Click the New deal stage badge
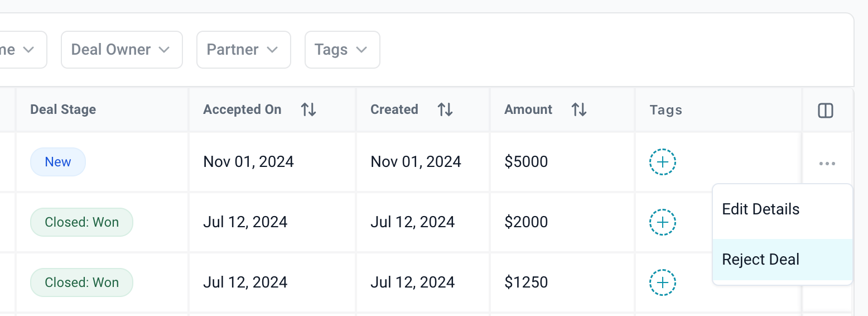The width and height of the screenshot is (868, 316). 58,162
